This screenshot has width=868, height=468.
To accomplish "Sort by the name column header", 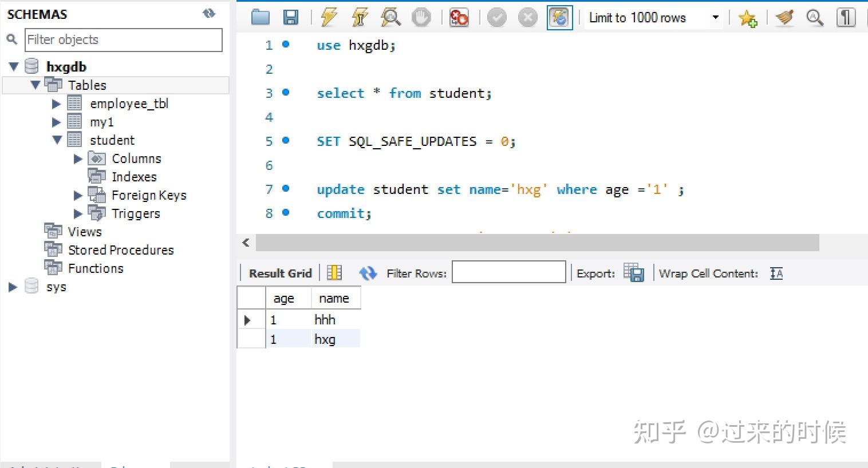I will tap(336, 298).
